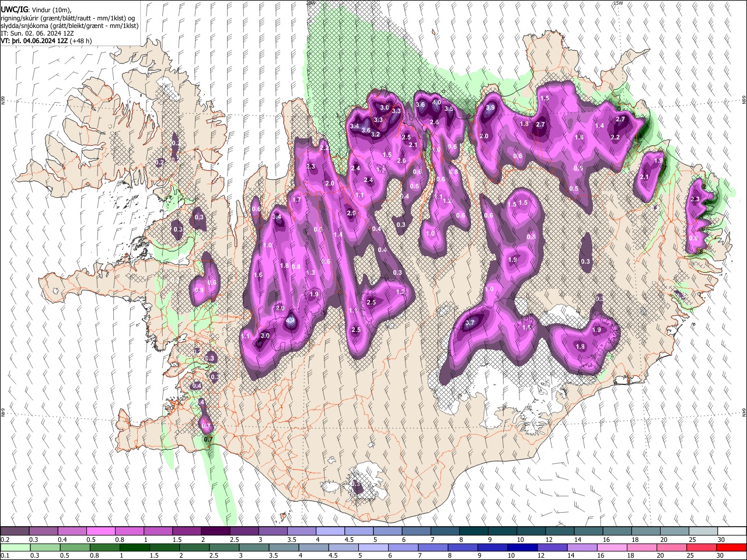Click the 0.9 value label in western Iceland

point(198,290)
